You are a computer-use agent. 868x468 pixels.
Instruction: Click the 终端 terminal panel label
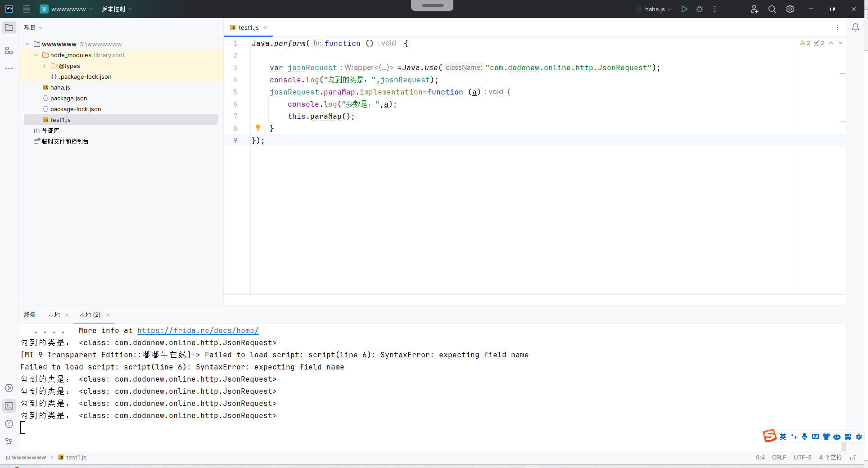coord(30,315)
